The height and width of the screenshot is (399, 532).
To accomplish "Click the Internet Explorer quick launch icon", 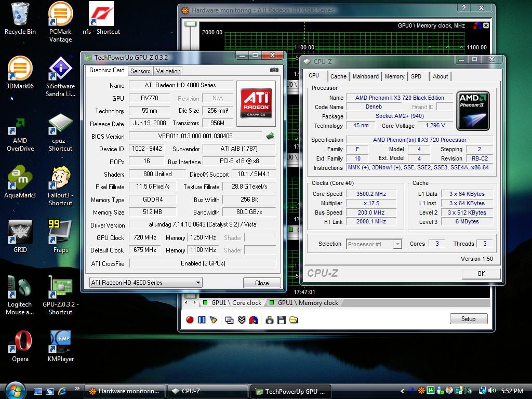I will [62, 391].
